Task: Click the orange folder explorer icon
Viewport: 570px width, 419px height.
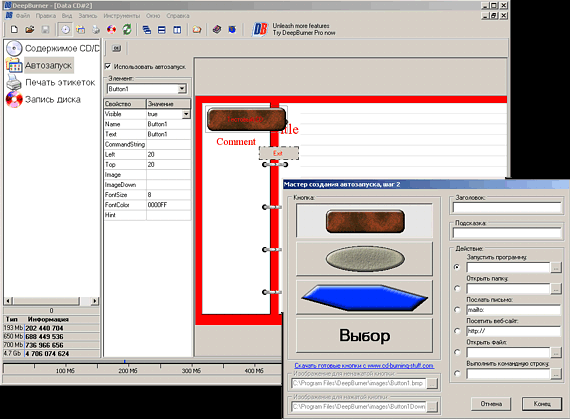Action: point(197,30)
